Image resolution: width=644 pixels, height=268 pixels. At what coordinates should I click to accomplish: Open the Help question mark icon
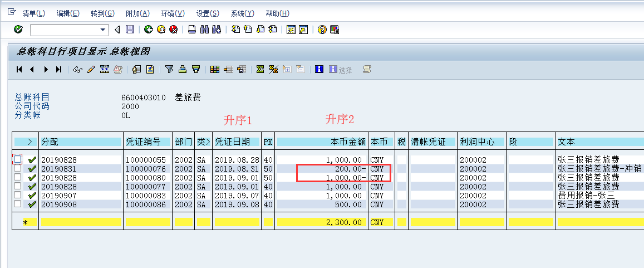[x=322, y=30]
